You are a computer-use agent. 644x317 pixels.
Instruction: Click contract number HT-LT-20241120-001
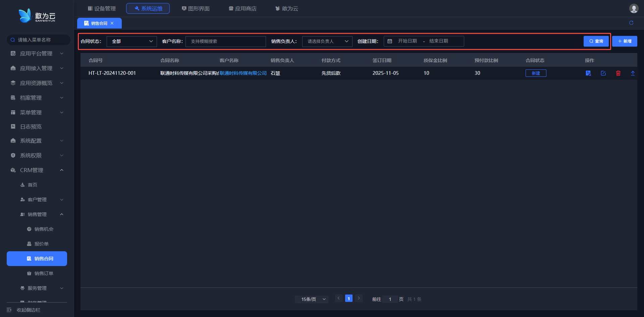point(112,73)
